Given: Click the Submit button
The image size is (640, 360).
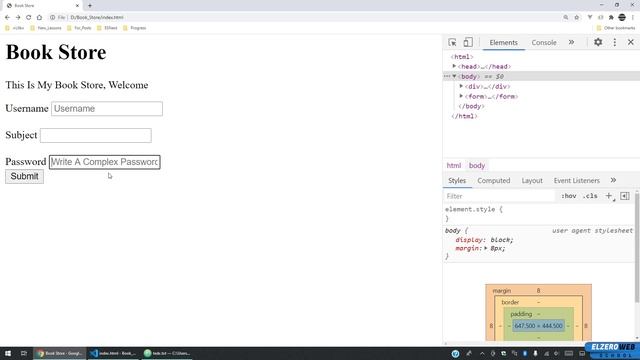Looking at the screenshot, I should pyautogui.click(x=24, y=176).
